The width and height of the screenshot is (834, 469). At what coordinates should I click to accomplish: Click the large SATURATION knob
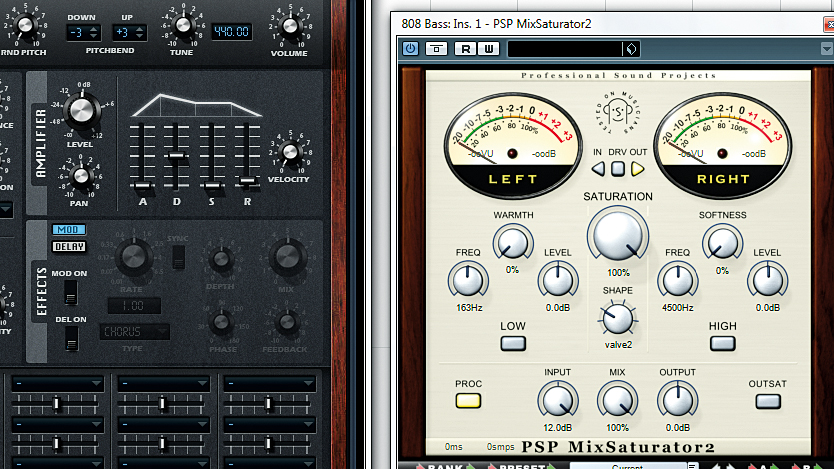618,235
